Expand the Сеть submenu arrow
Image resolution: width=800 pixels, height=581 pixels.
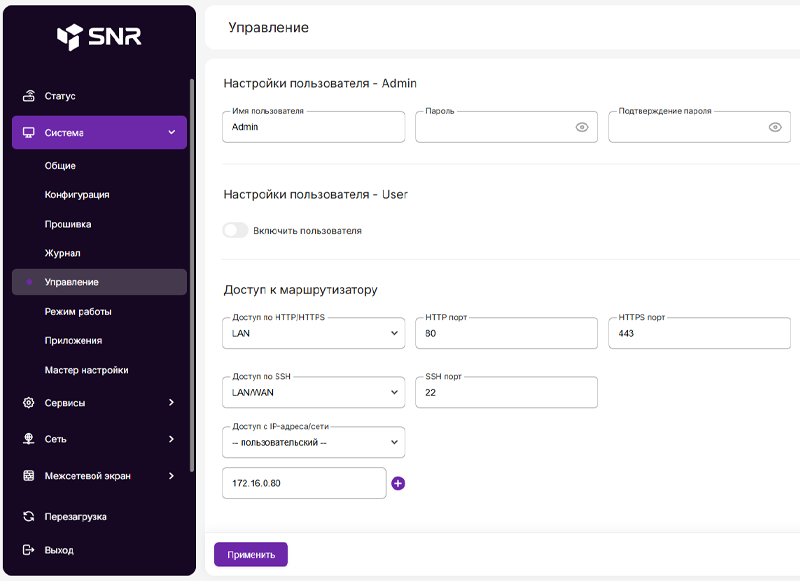[171, 439]
